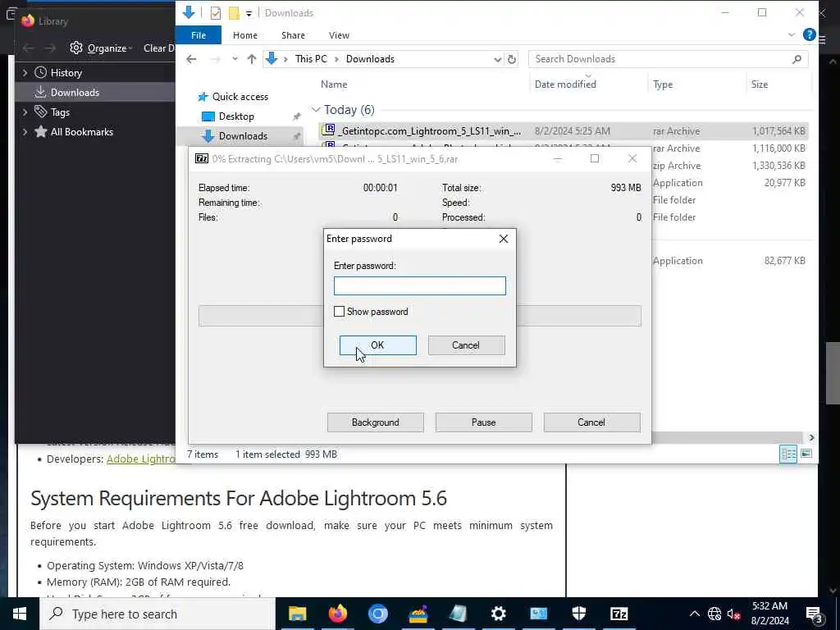
Task: Select Desktop in Explorer sidebar
Action: [x=236, y=116]
